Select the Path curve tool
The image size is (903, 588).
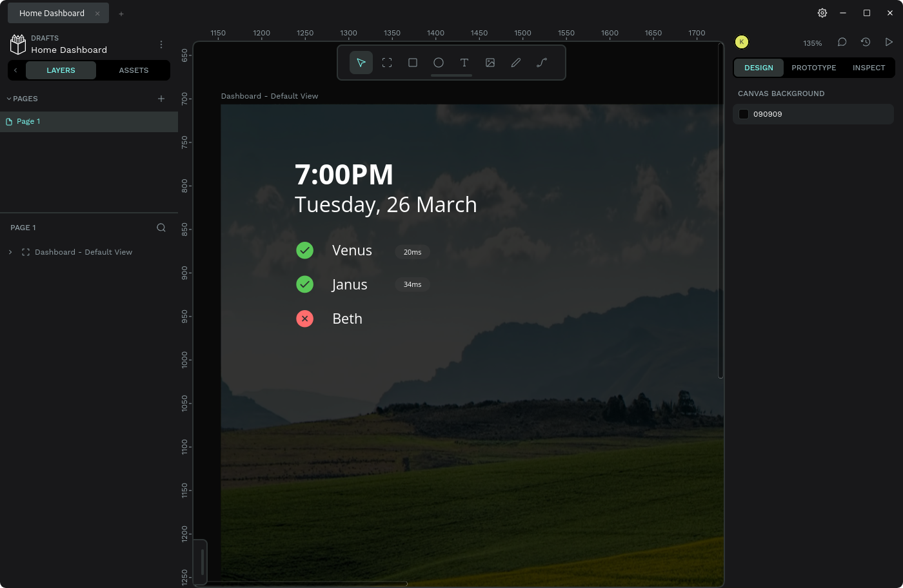[x=542, y=63]
